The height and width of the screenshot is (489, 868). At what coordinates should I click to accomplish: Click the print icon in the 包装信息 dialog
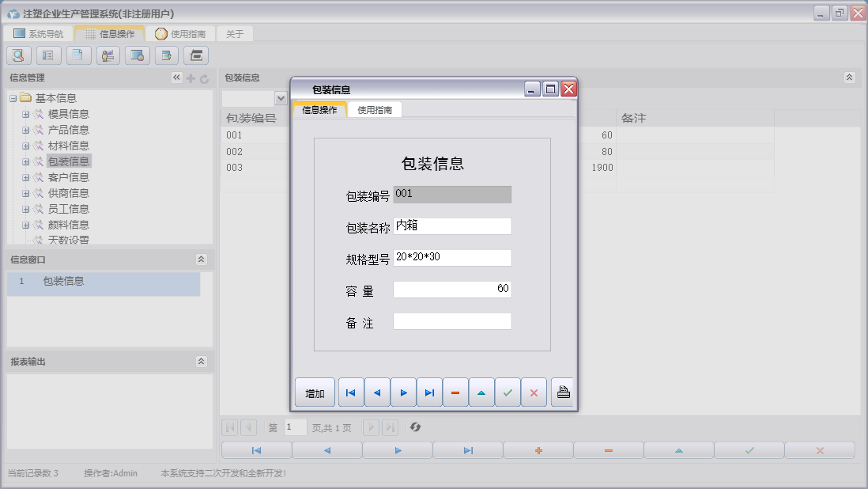point(563,392)
